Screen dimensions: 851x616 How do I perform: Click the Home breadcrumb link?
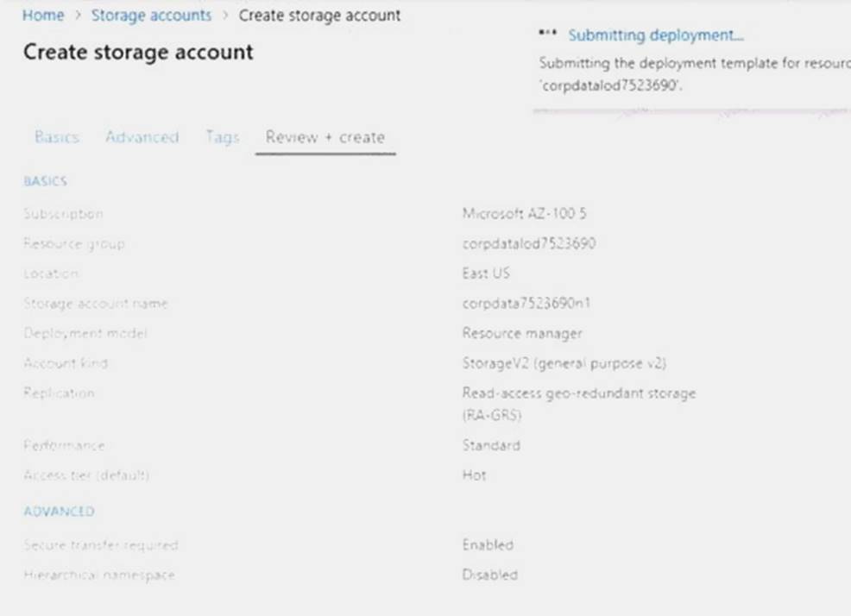coord(43,16)
